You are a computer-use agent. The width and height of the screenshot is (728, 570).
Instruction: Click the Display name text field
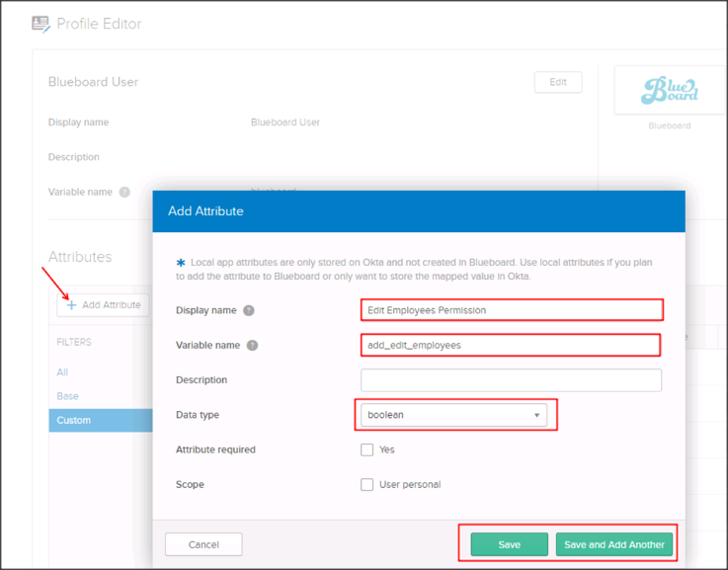(511, 310)
